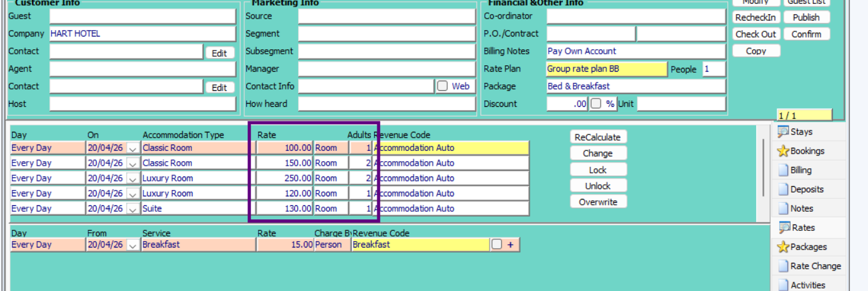Click the ReCalculate button
This screenshot has width=868, height=291.
[598, 137]
